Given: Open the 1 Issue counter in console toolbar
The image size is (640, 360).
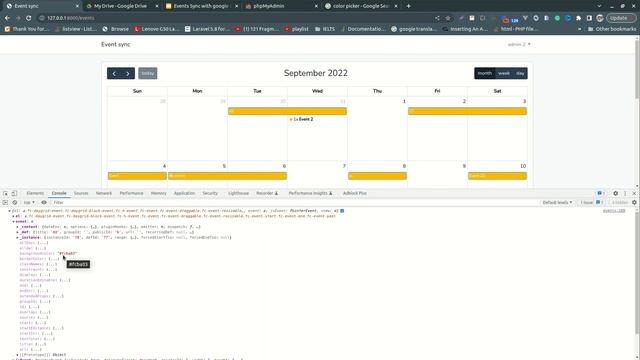Looking at the screenshot, I should tap(591, 202).
